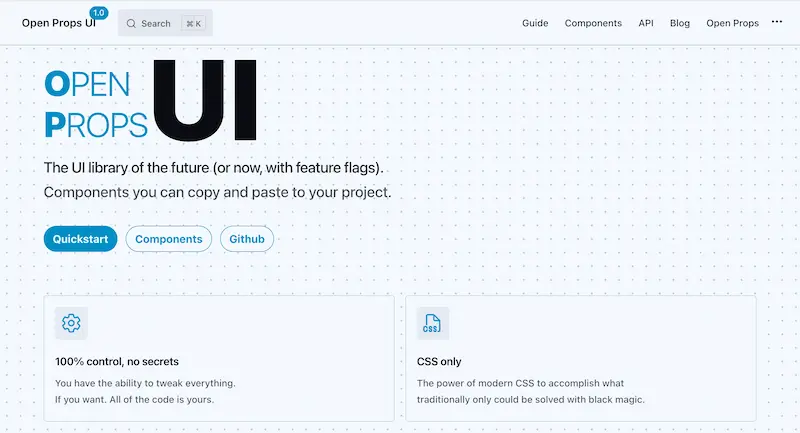The image size is (800, 433).
Task: Click the gear icon in the control card
Action: (x=71, y=323)
